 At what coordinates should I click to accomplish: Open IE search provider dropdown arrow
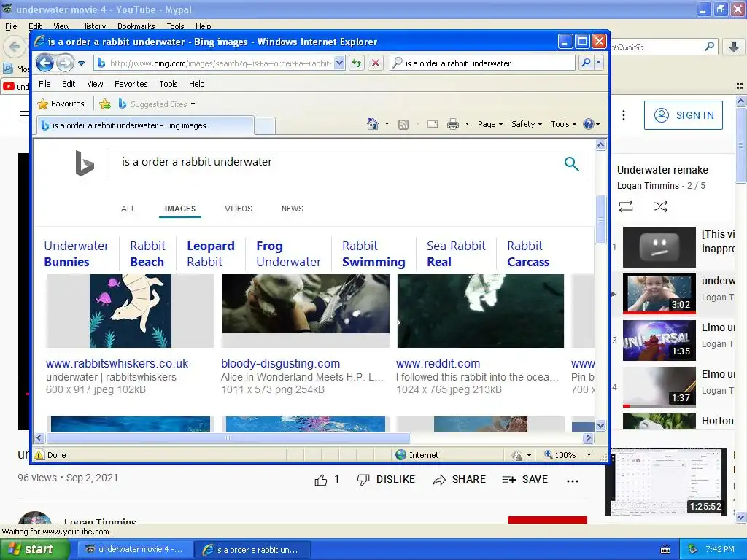point(598,63)
